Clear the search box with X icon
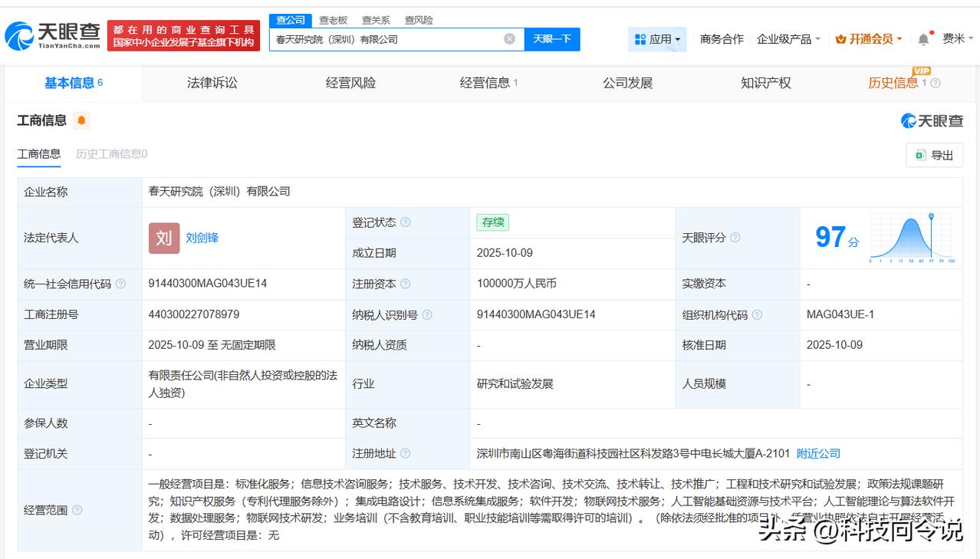 point(509,39)
